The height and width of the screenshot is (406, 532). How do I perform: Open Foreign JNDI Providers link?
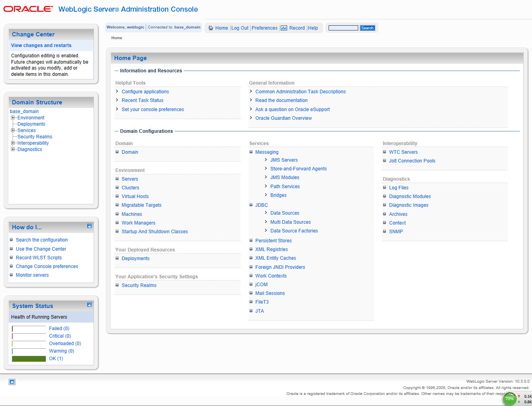[x=280, y=267]
